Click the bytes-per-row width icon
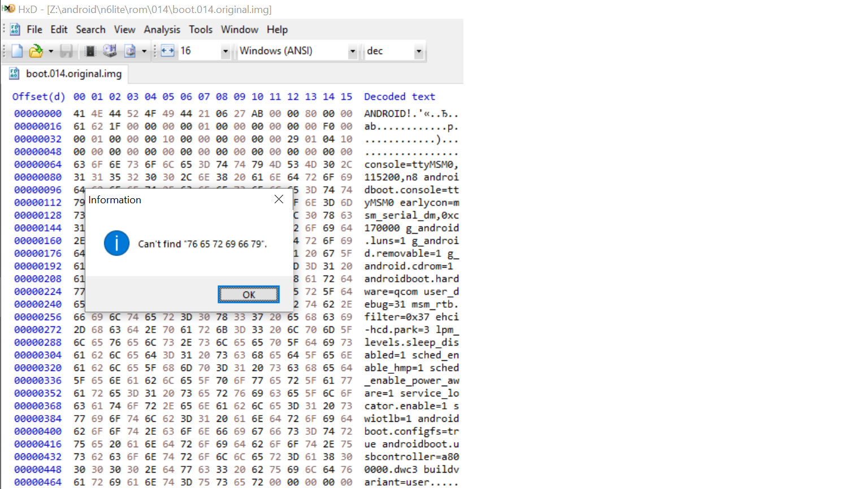 (x=168, y=51)
